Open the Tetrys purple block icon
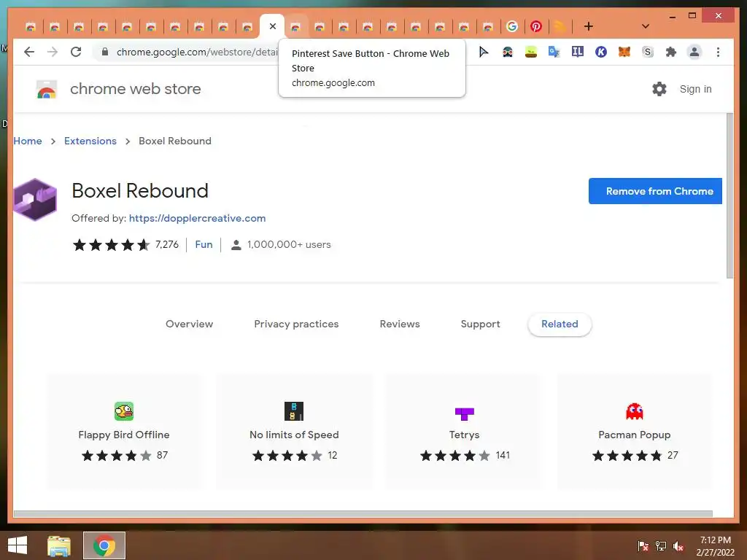 tap(464, 413)
